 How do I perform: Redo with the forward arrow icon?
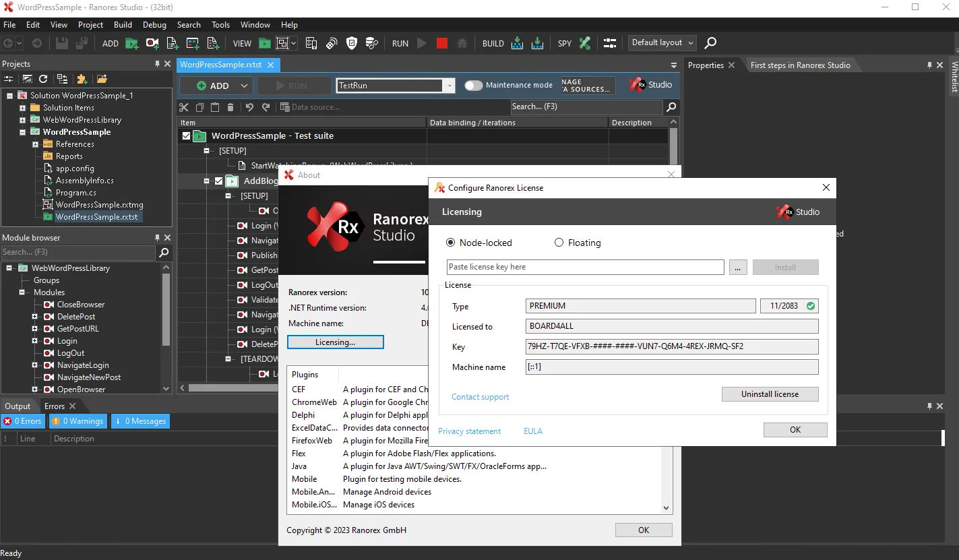tap(266, 107)
